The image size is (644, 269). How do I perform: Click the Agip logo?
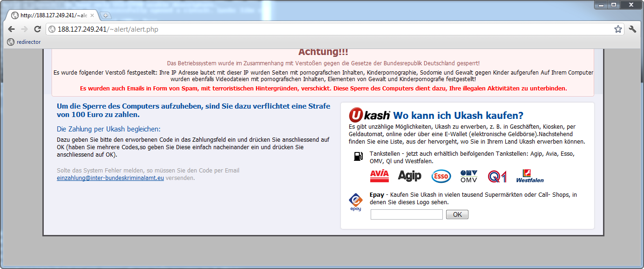click(x=410, y=176)
